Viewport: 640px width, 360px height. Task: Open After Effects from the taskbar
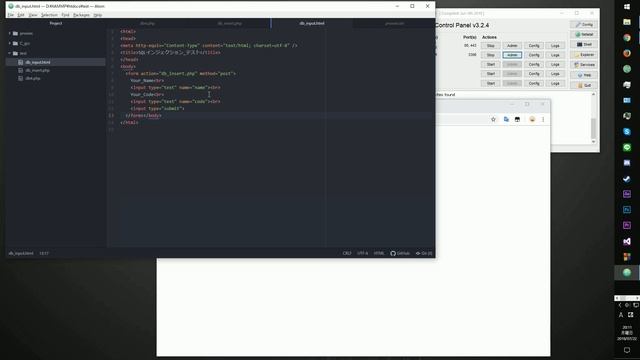coord(627,194)
